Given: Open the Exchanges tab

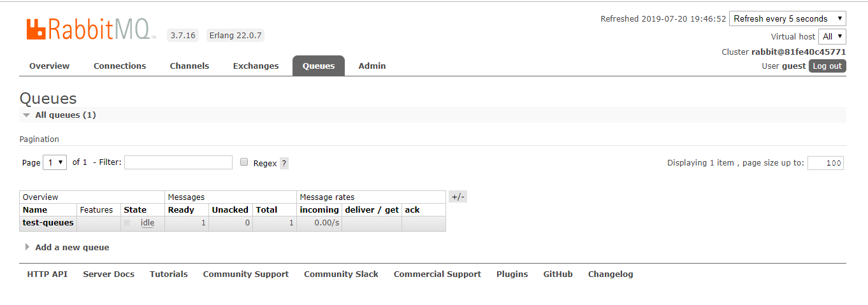Looking at the screenshot, I should click(256, 66).
